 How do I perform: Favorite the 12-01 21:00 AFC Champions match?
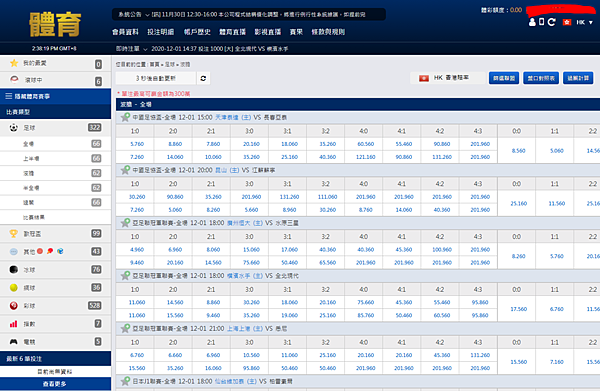click(x=125, y=328)
